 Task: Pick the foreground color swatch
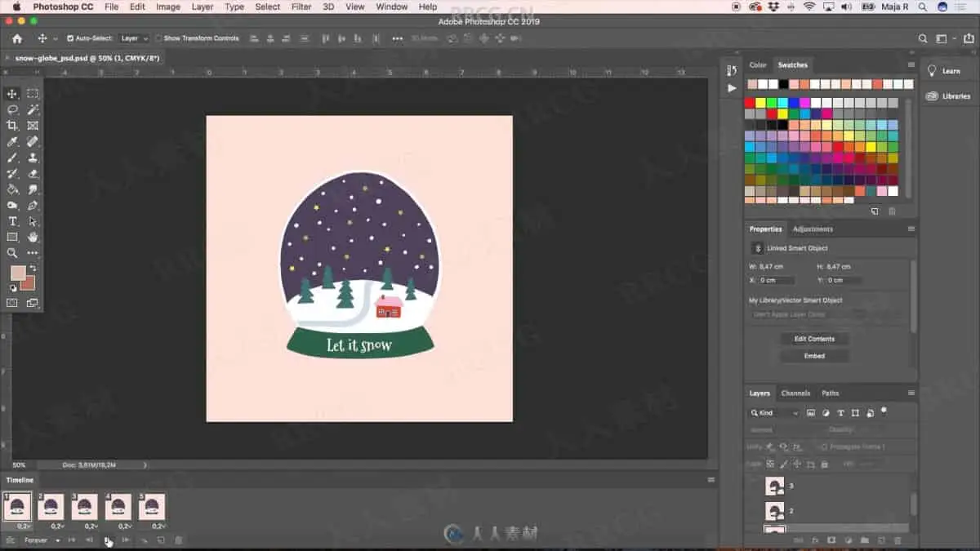pyautogui.click(x=18, y=273)
